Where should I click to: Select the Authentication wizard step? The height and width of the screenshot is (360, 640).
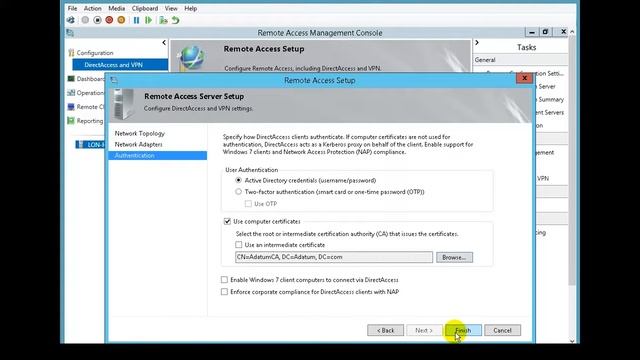158,156
